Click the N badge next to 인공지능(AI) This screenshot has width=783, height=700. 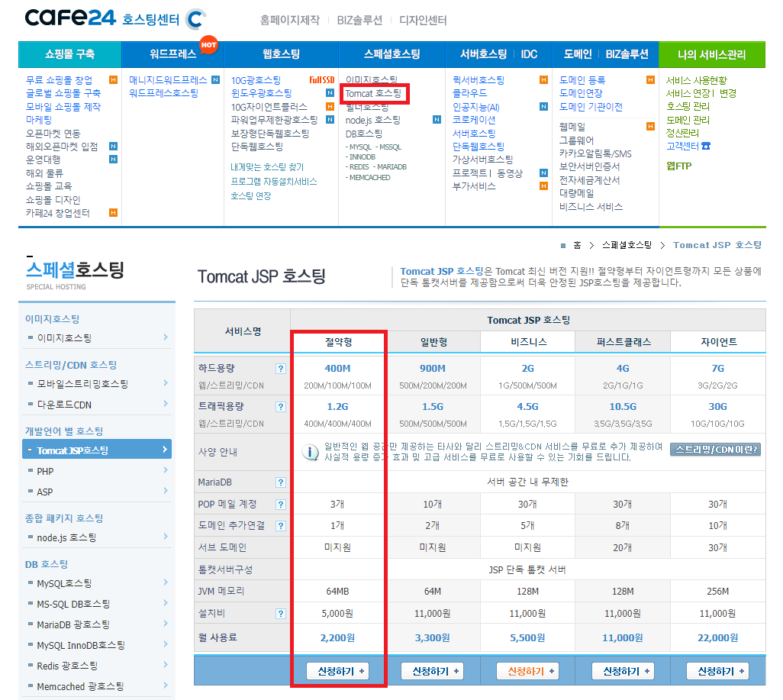pos(544,106)
